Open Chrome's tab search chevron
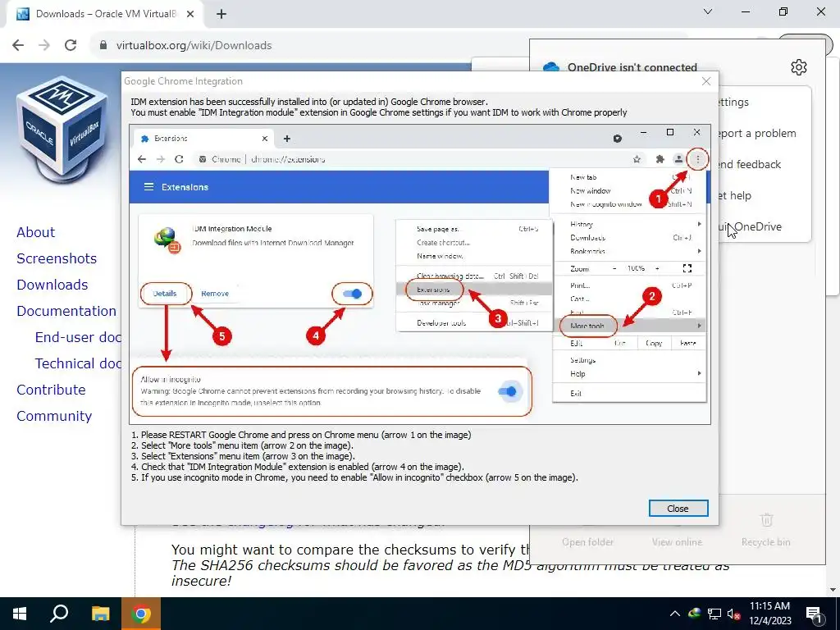 click(x=708, y=11)
